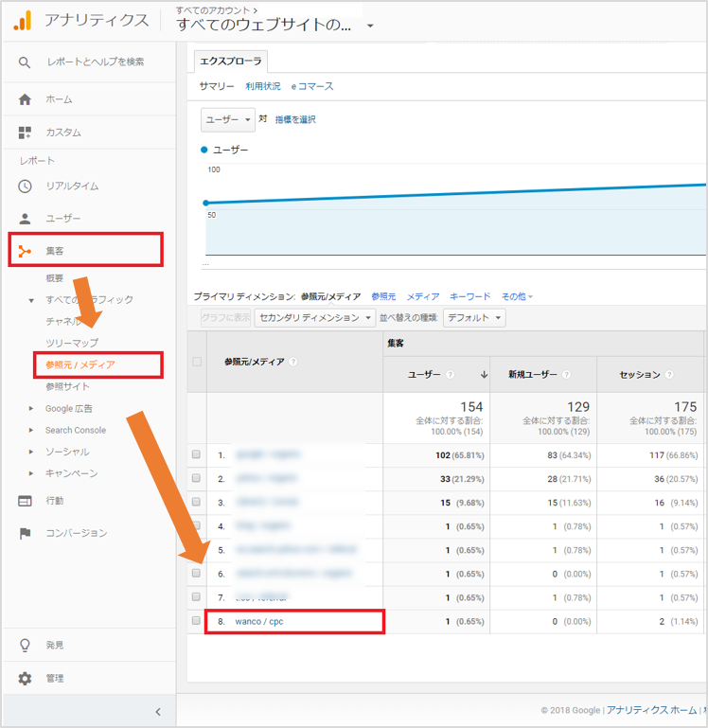The width and height of the screenshot is (708, 728).
Task: Open the コンバージョン flag icon
Action: click(25, 533)
